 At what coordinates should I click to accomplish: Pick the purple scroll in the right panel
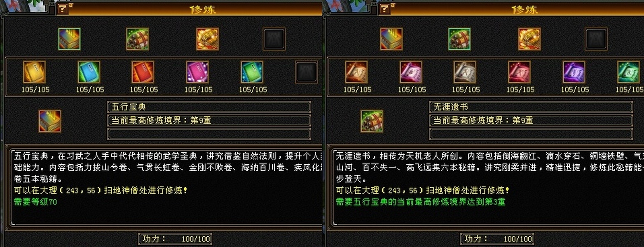(x=574, y=72)
